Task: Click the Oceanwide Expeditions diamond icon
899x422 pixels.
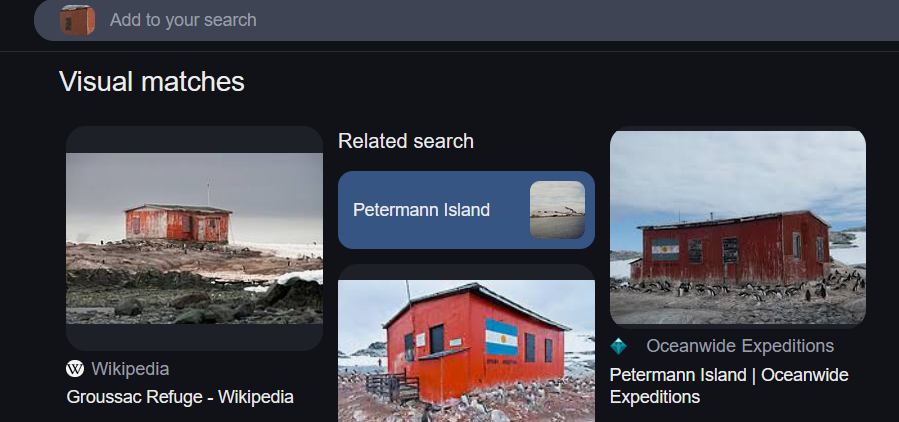Action: 619,347
